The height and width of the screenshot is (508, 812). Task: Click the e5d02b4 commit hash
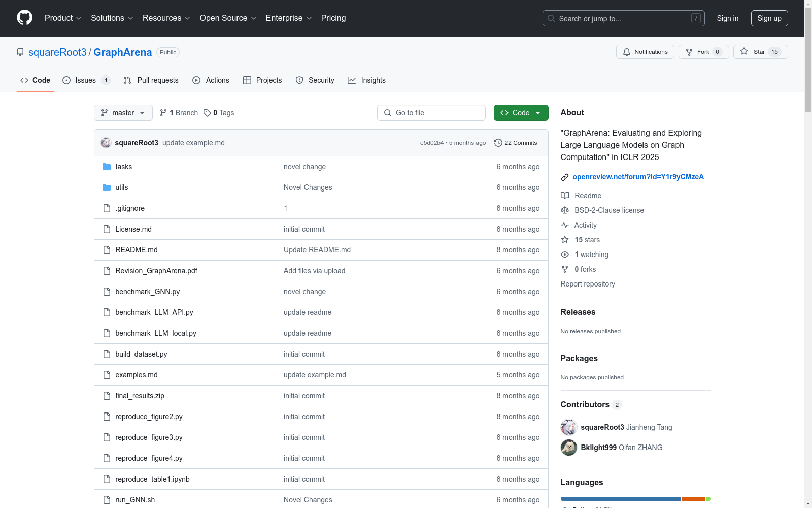[432, 143]
